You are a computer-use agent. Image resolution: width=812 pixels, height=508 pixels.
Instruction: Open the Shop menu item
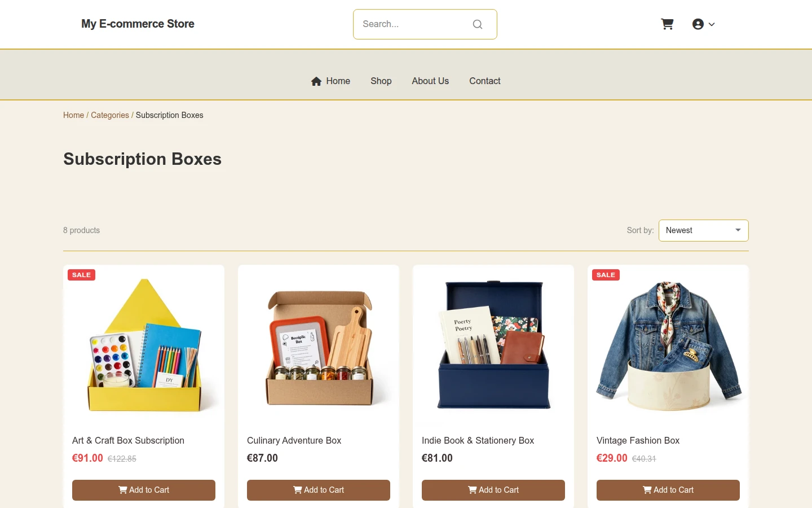pyautogui.click(x=381, y=81)
